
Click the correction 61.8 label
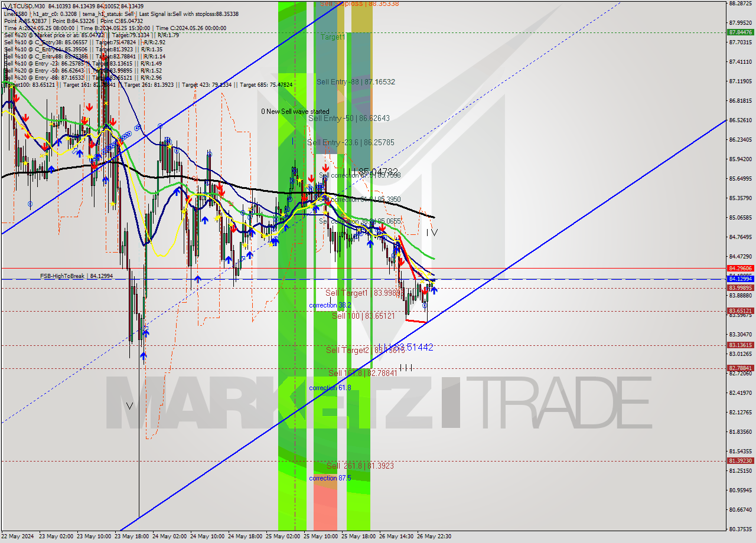(x=330, y=388)
